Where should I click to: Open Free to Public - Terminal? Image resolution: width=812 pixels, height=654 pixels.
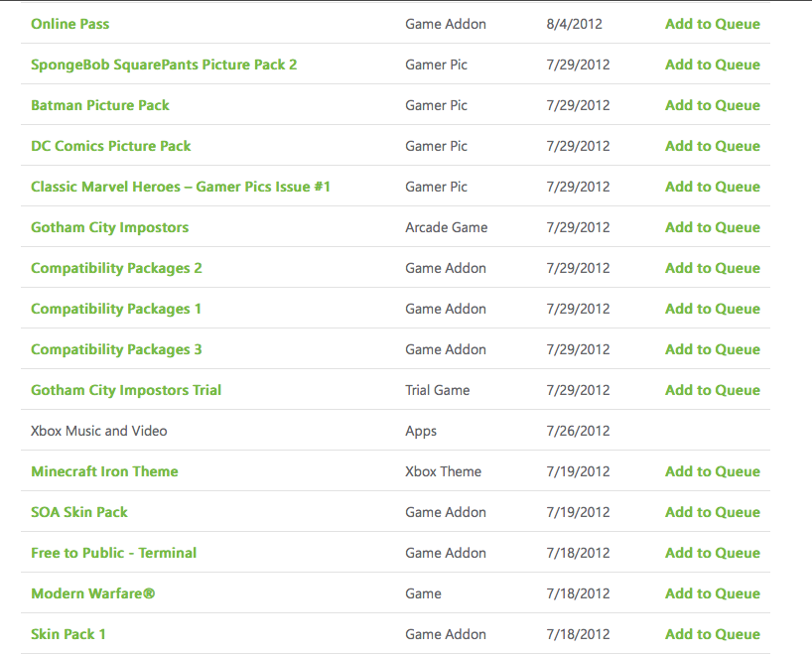click(114, 553)
